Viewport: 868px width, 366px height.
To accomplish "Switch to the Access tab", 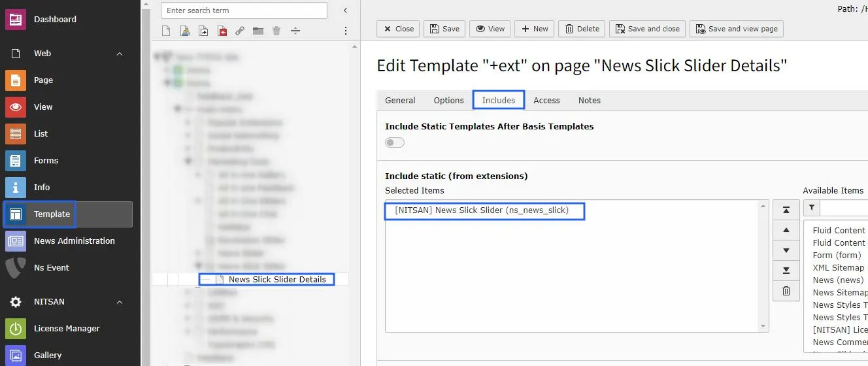I will click(546, 101).
